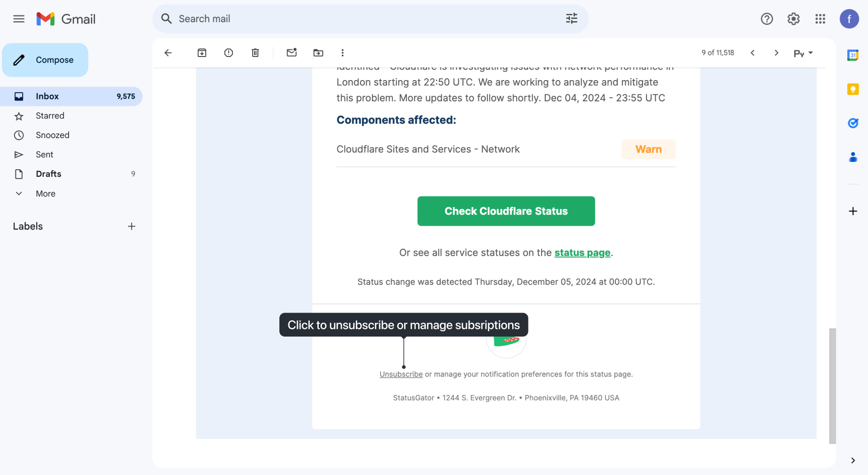Open input tools language dropdown
The image size is (868, 475).
click(x=803, y=53)
